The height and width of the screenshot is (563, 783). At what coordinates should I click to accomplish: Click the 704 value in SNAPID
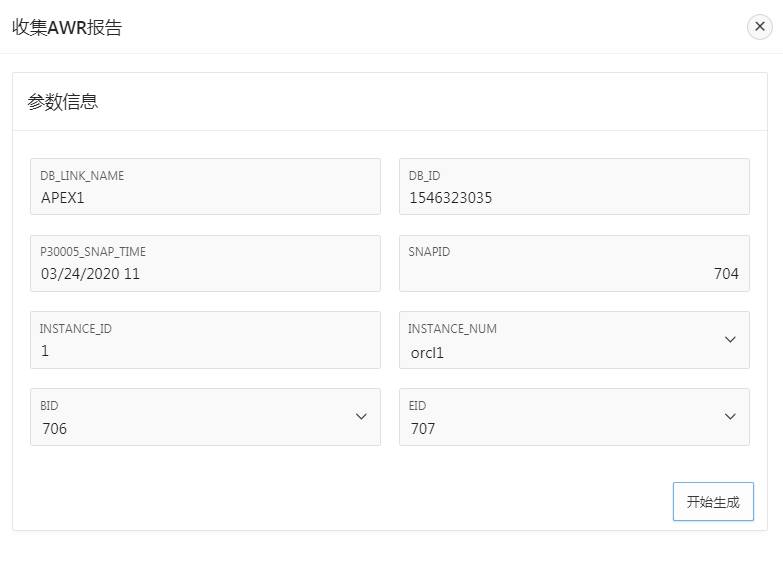pos(726,274)
